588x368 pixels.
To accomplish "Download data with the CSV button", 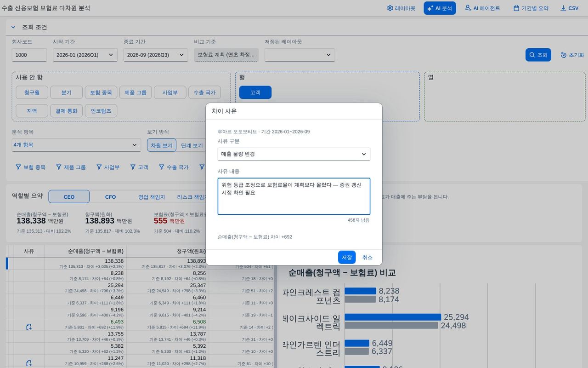I will 569,8.
